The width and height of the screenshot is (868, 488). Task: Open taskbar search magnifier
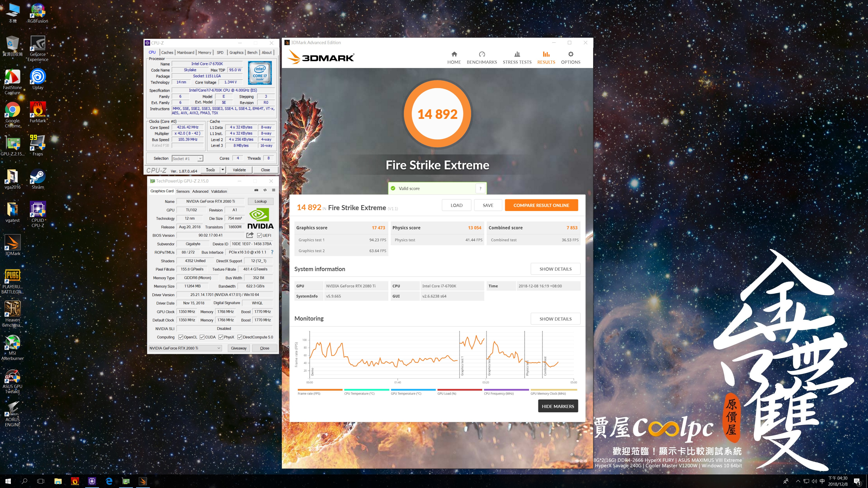24,481
